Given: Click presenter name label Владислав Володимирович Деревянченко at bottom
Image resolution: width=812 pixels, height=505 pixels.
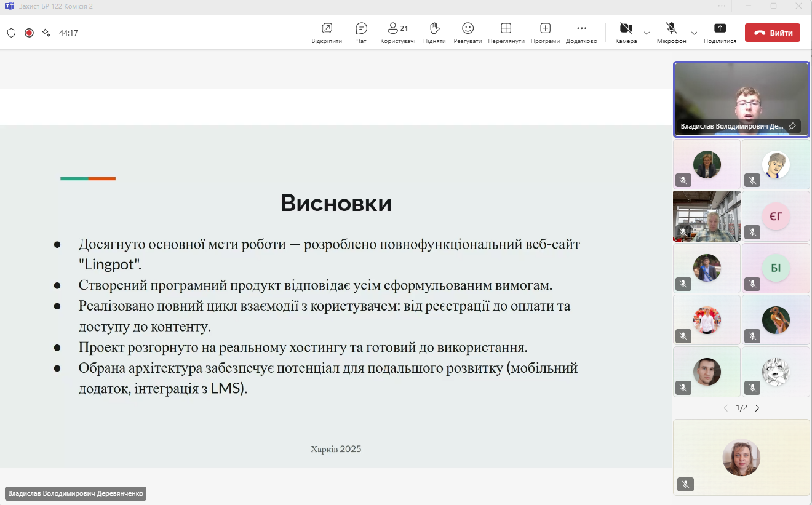Looking at the screenshot, I should point(76,493).
